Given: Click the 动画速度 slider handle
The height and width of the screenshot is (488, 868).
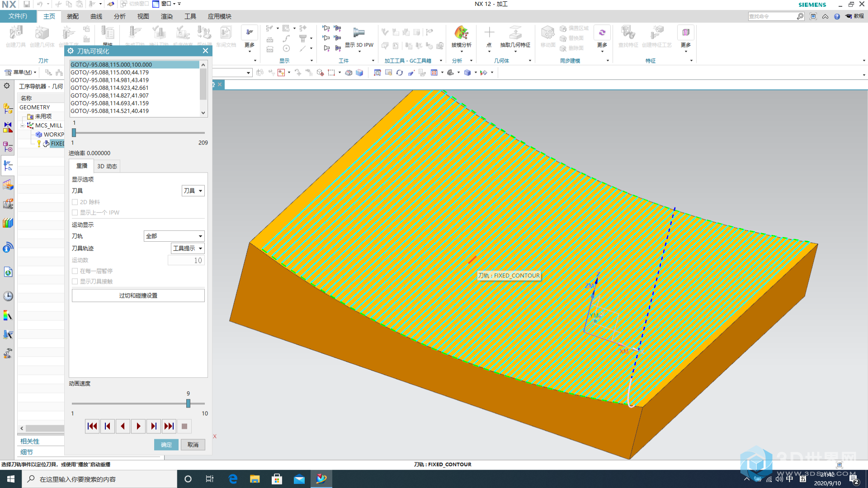Looking at the screenshot, I should point(188,404).
